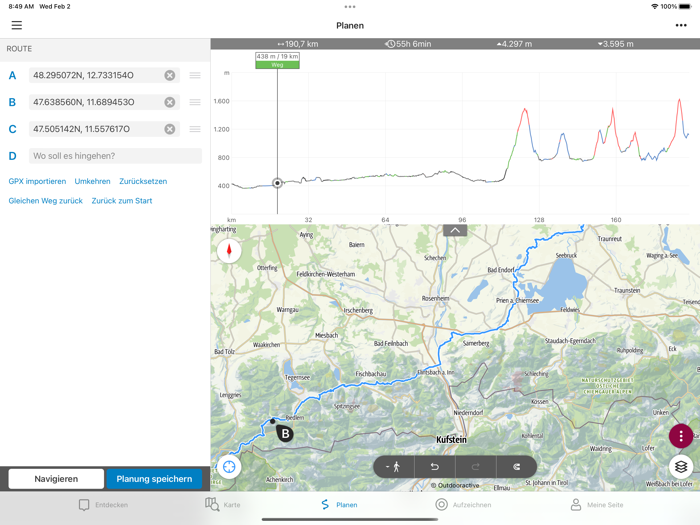Image resolution: width=700 pixels, height=525 pixels.
Task: Redo route change
Action: pyautogui.click(x=475, y=467)
